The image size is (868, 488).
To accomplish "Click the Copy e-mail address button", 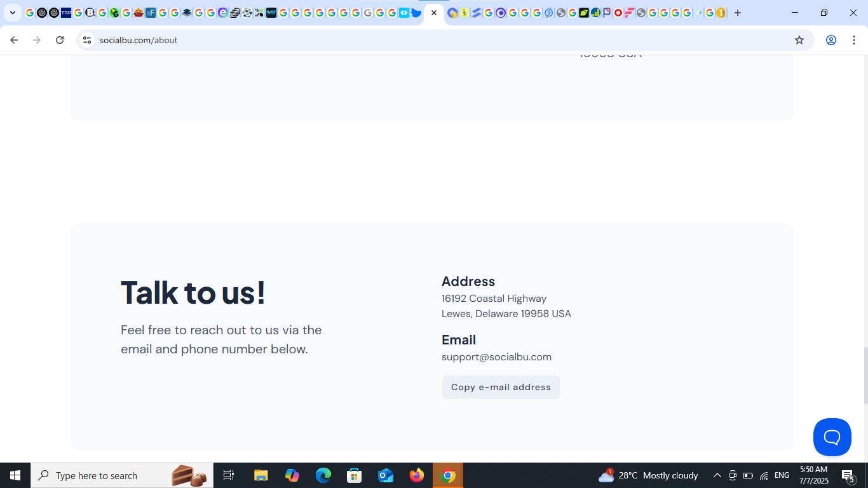I will (501, 387).
